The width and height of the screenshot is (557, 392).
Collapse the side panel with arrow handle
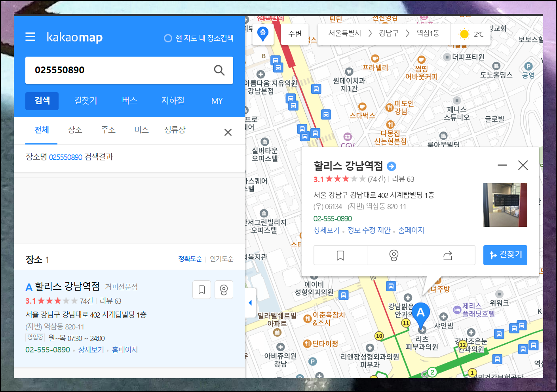tap(250, 303)
